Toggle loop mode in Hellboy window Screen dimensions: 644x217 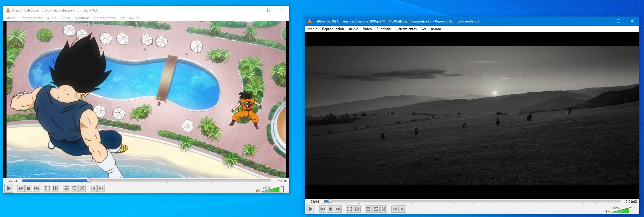coord(376,209)
